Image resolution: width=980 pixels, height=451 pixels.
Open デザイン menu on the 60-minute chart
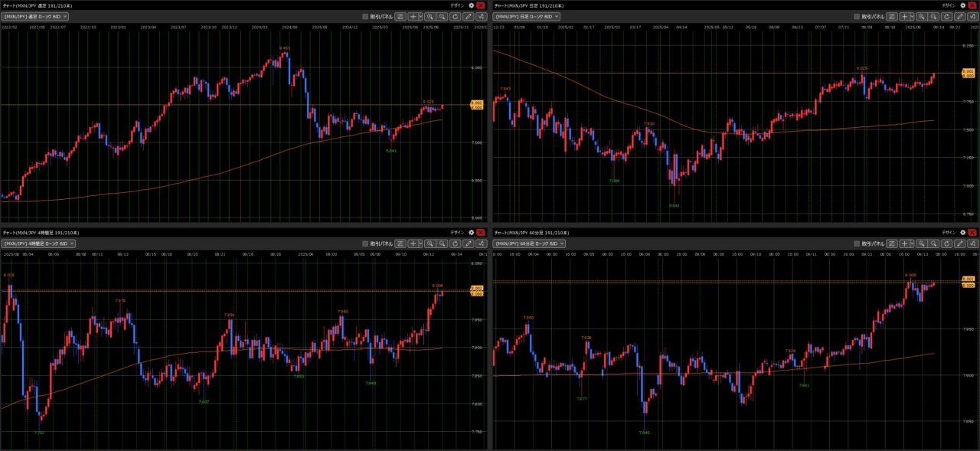[x=948, y=231]
